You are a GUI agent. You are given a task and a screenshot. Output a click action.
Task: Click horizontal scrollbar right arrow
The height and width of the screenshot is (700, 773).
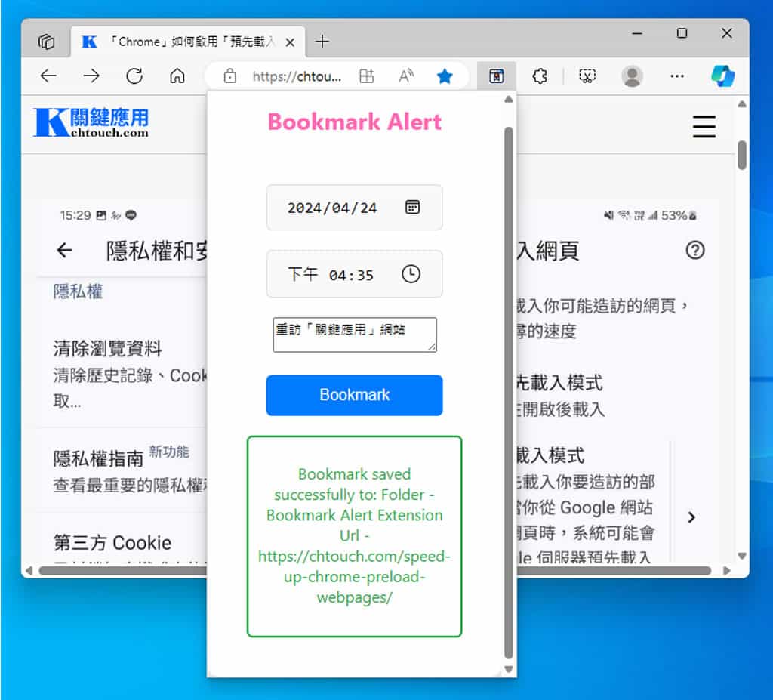pos(726,571)
